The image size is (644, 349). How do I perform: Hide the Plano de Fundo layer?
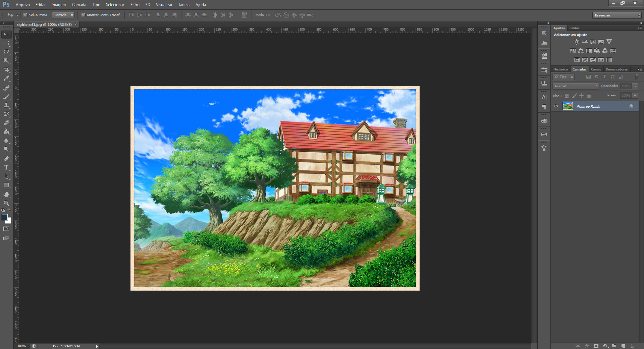click(556, 106)
